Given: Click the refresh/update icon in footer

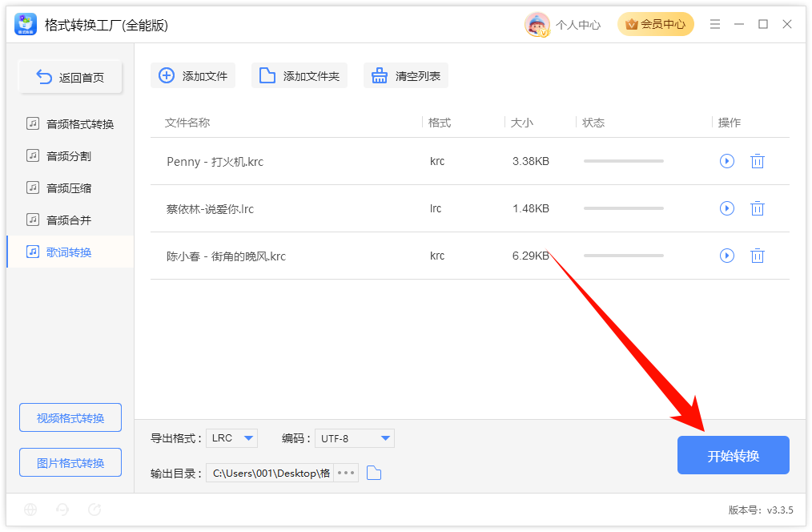Looking at the screenshot, I should point(94,510).
